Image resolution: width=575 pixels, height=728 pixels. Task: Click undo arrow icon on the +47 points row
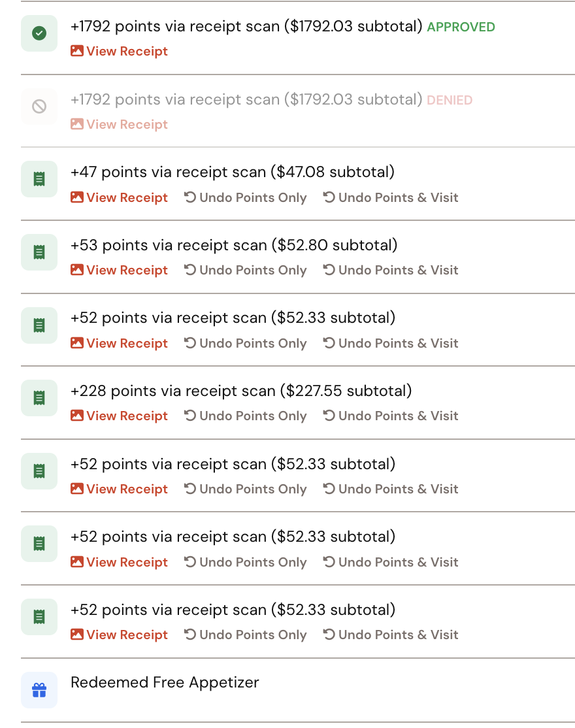[x=190, y=197]
